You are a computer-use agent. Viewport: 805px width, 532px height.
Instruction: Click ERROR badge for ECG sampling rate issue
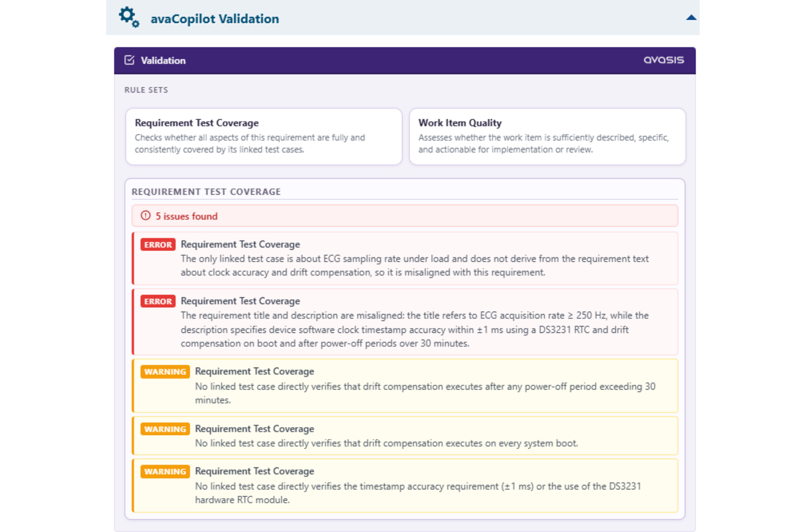(x=158, y=245)
